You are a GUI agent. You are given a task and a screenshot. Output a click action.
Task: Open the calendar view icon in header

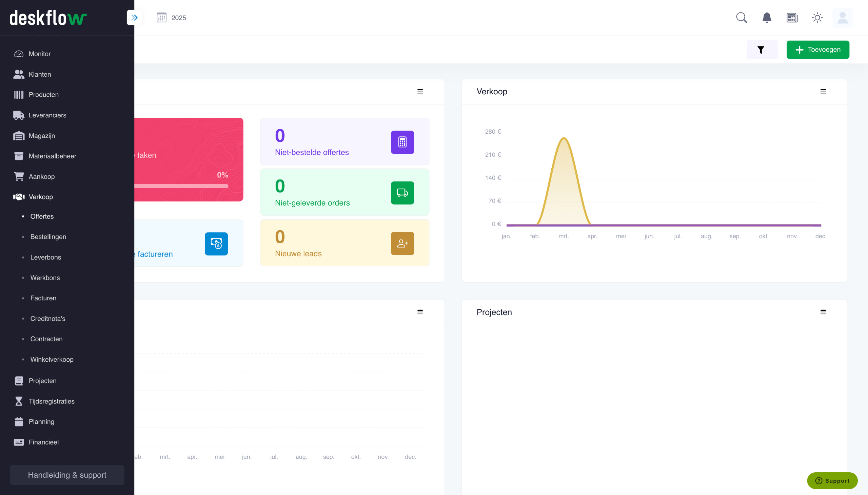point(792,18)
